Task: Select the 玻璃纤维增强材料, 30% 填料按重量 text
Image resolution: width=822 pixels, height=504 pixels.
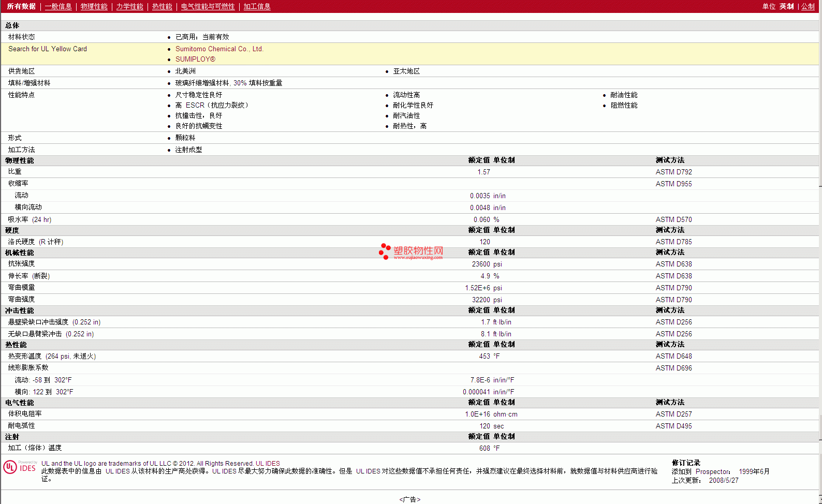Action: coord(229,83)
